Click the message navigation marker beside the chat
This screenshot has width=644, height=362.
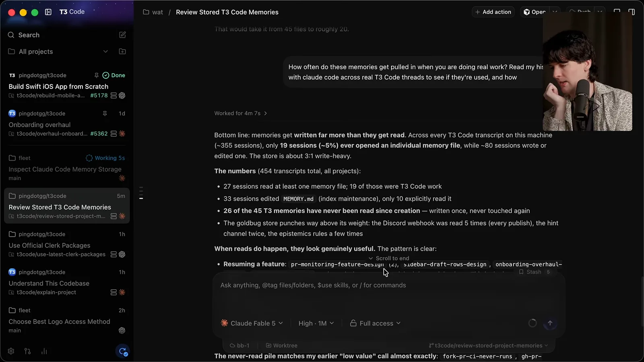[141, 193]
